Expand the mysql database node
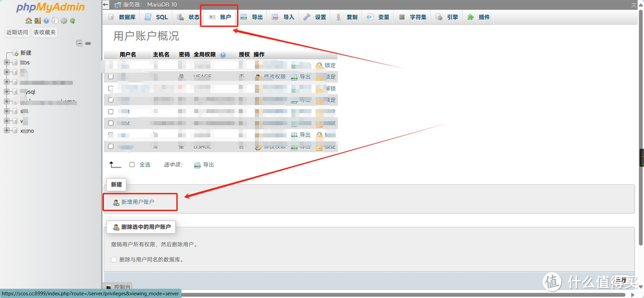644x298 pixels. (x=7, y=92)
